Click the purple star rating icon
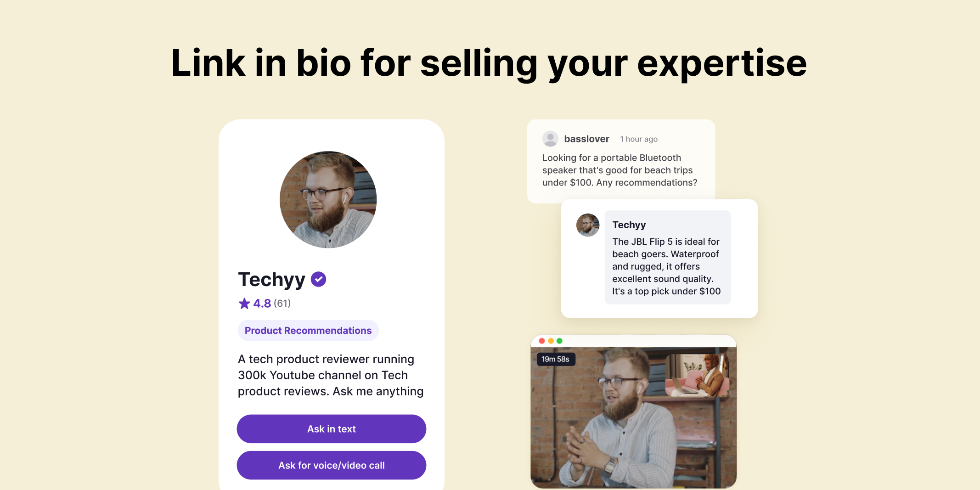 pyautogui.click(x=244, y=303)
